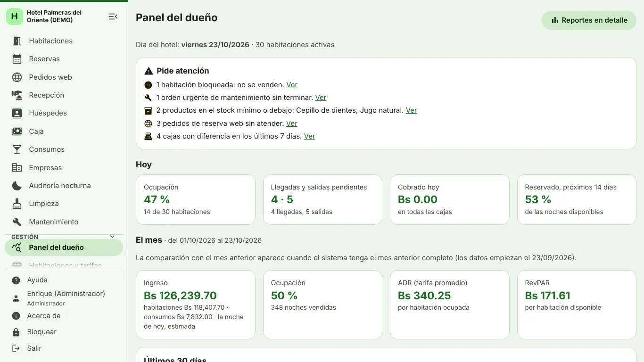Go to Reservas section

click(64, 59)
